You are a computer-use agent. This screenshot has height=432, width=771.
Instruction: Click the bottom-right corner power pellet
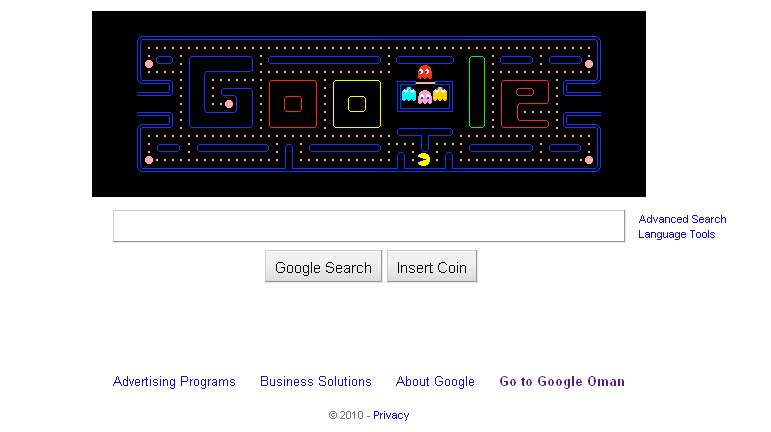click(589, 160)
